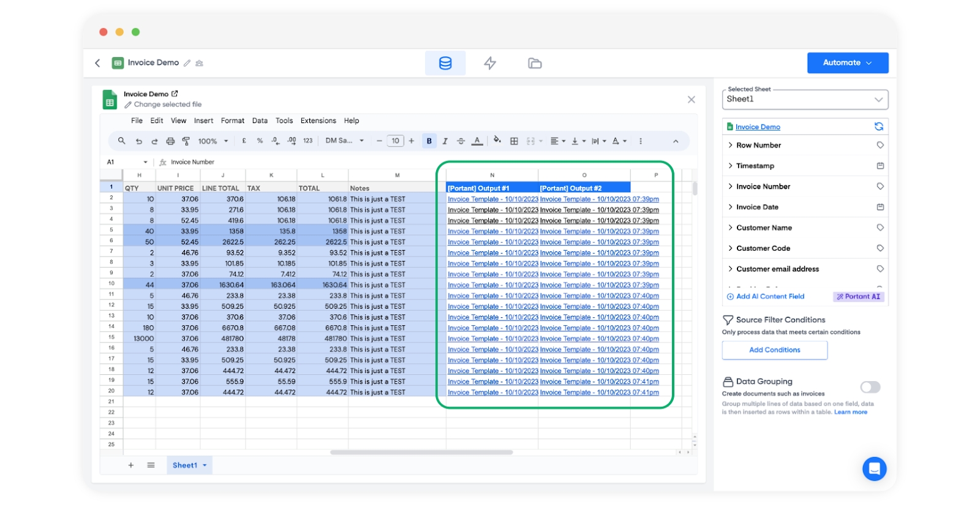
Task: Open the chat support bubble
Action: [874, 469]
